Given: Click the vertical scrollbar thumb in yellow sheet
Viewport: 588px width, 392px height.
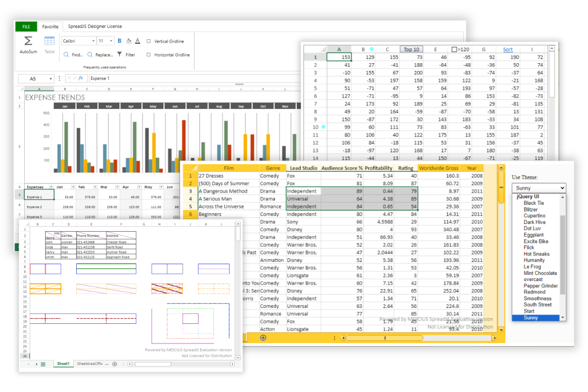Looking at the screenshot, I should click(501, 187).
